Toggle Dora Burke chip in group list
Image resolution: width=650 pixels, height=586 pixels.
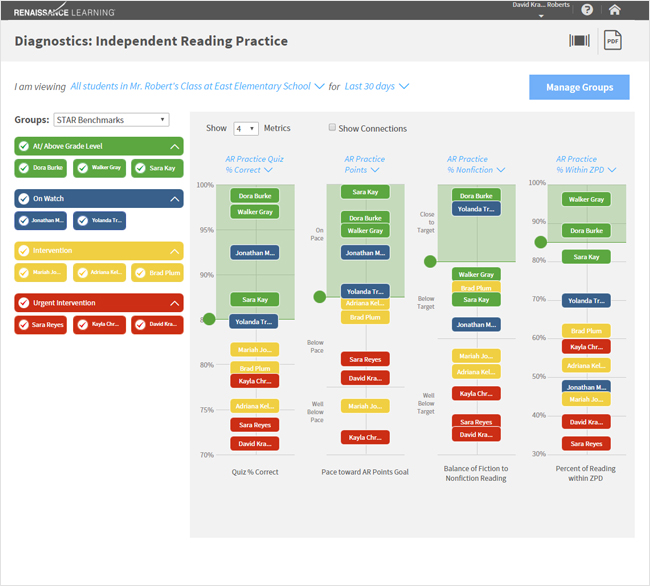point(41,168)
